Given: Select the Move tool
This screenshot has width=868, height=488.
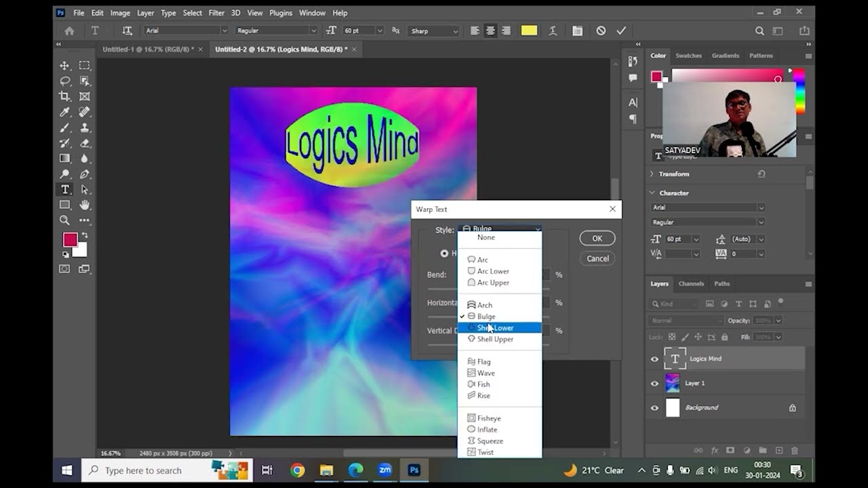Looking at the screenshot, I should [64, 66].
